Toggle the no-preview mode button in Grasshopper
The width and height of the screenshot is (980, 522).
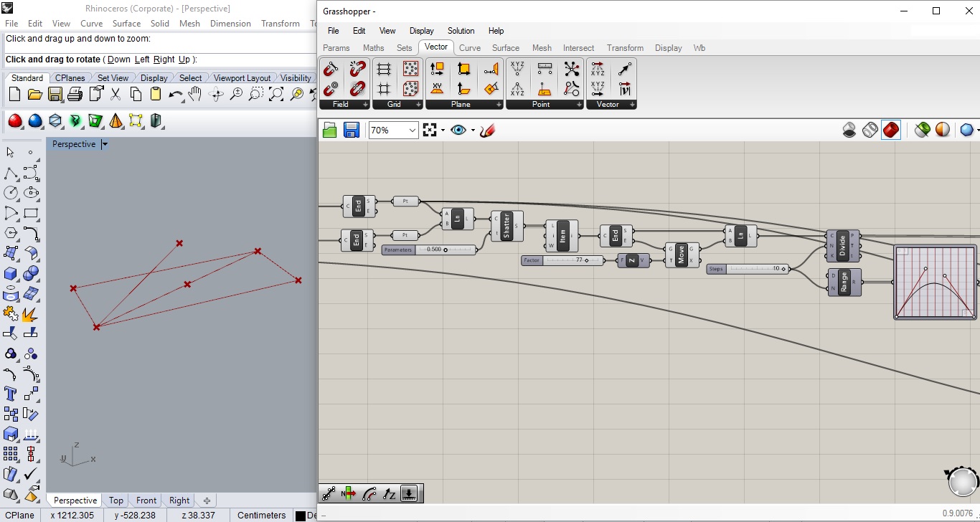(x=849, y=130)
